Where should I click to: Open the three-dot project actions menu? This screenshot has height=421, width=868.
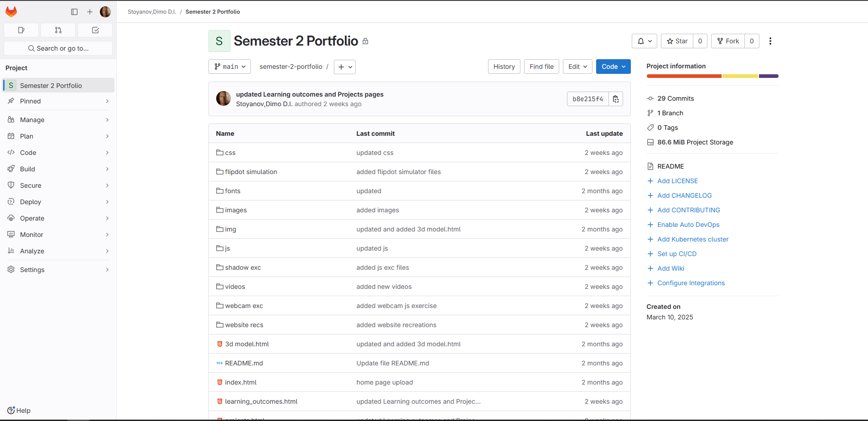click(770, 41)
